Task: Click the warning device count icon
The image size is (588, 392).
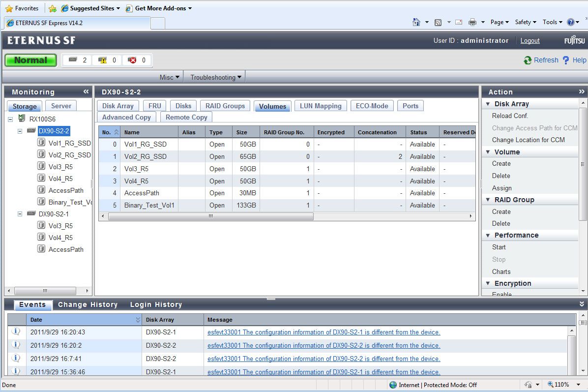Action: (102, 60)
